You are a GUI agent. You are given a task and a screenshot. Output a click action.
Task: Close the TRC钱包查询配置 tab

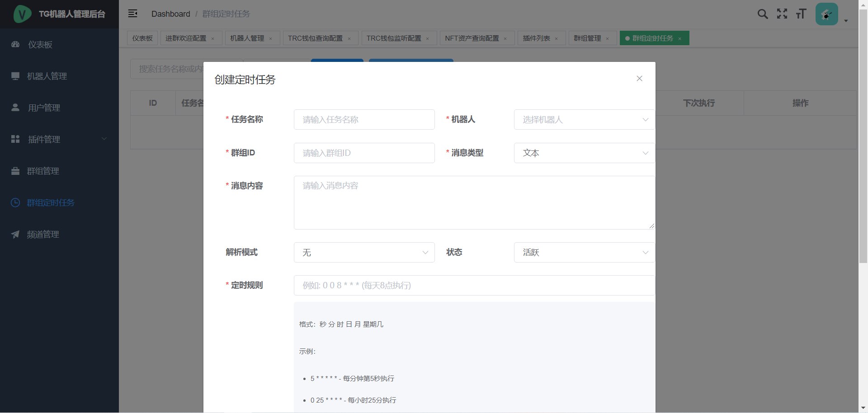[349, 39]
